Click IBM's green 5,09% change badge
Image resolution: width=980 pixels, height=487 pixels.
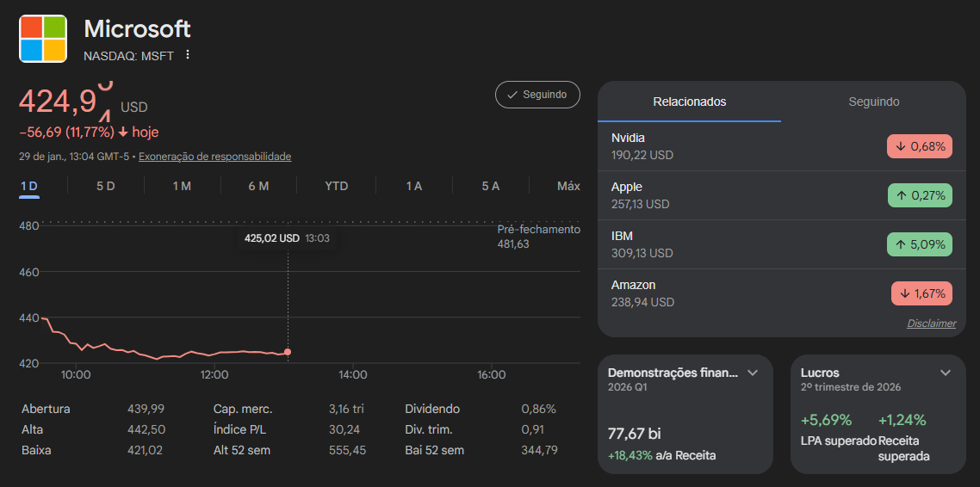[919, 244]
